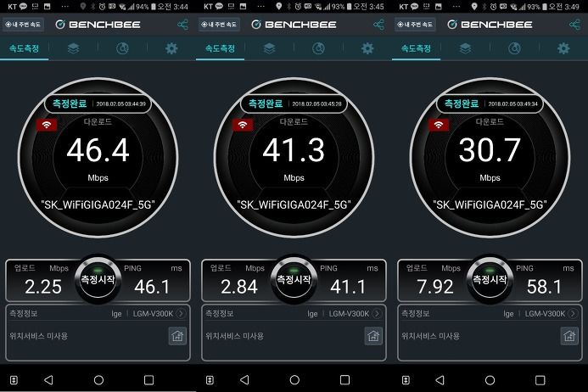Tap home location icon on 41.3 Mbps screen

click(x=373, y=336)
